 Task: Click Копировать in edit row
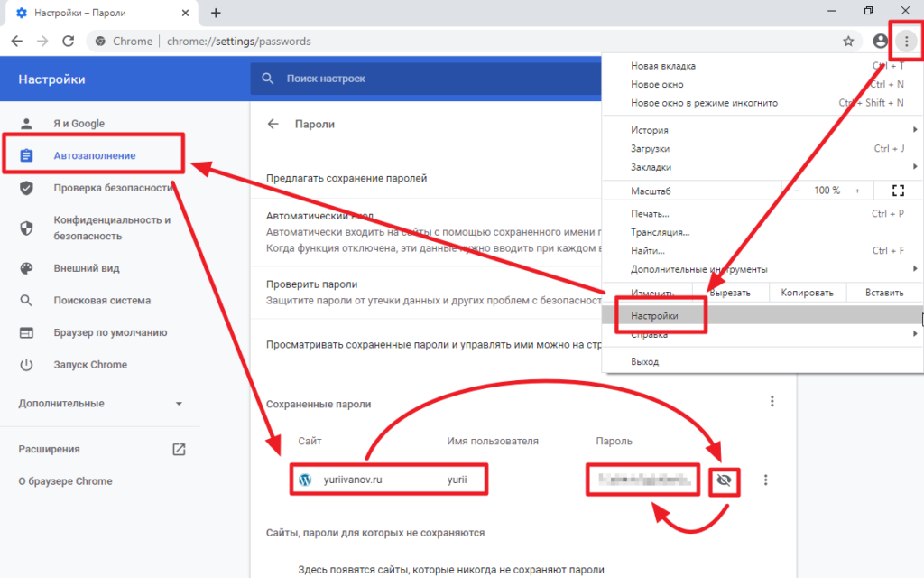coord(808,293)
